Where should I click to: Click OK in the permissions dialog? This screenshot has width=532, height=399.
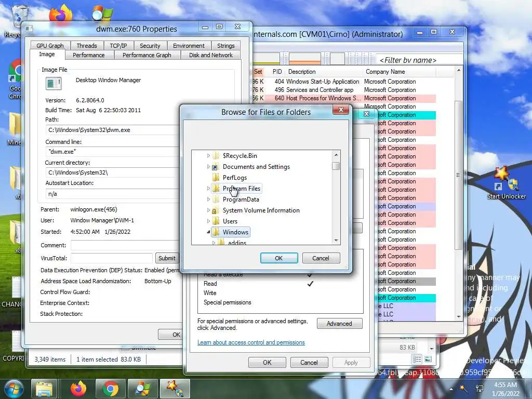pyautogui.click(x=267, y=362)
